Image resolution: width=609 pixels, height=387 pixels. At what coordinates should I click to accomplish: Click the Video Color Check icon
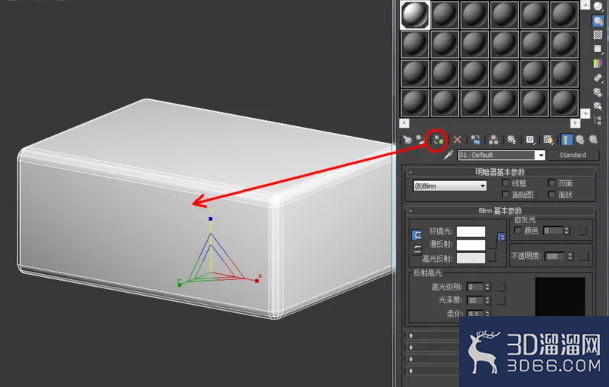click(x=598, y=63)
